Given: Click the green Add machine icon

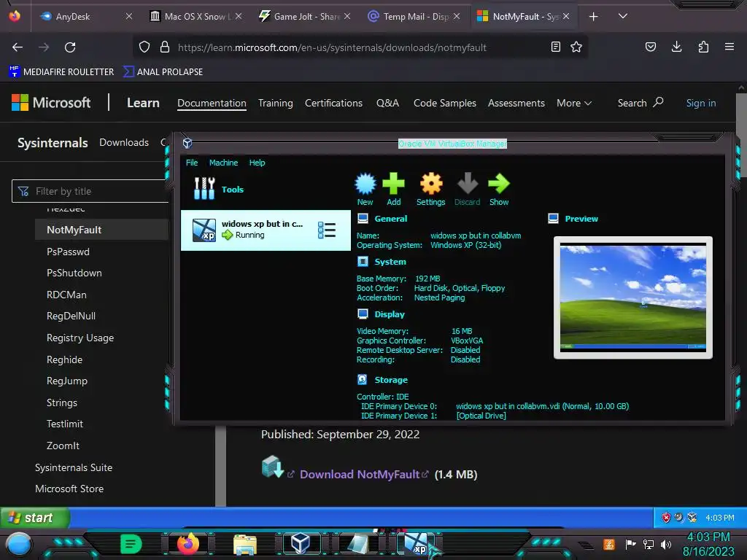Looking at the screenshot, I should pyautogui.click(x=393, y=184).
